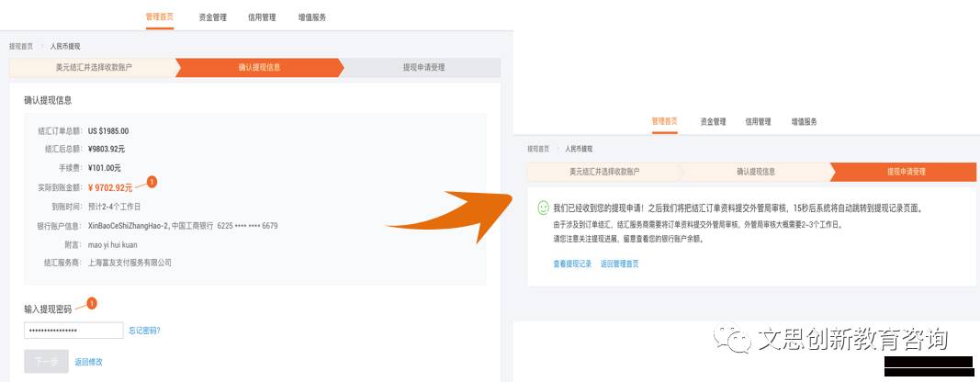This screenshot has height=382, width=980.
Task: Select the remark mao yi hui kuan
Action: (112, 244)
